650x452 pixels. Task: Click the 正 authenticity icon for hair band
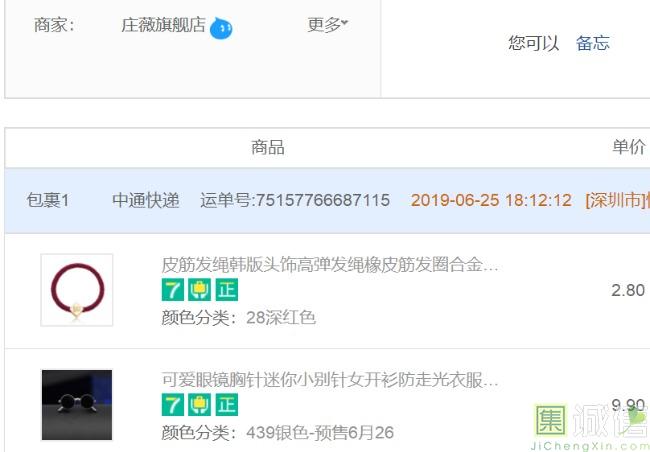coord(227,289)
